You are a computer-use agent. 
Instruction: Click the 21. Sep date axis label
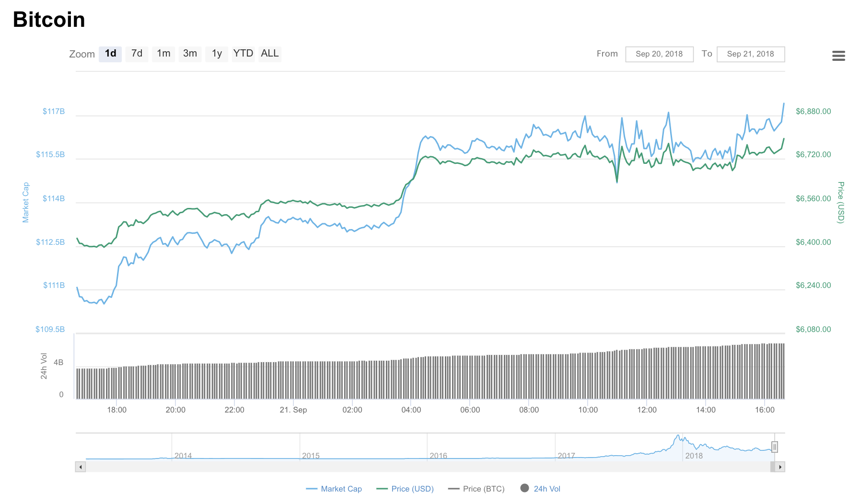[293, 410]
